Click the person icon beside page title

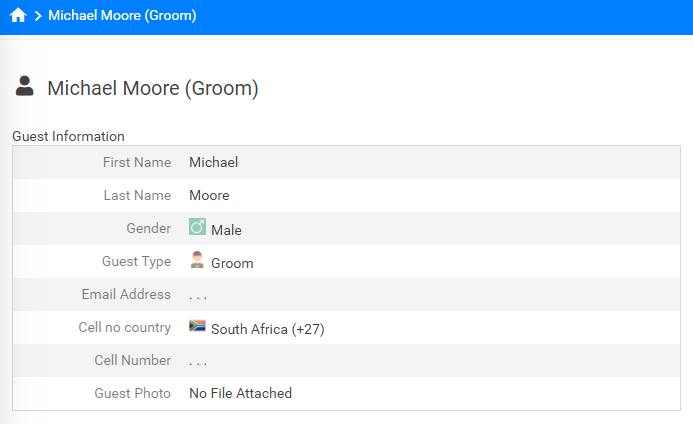tap(24, 86)
